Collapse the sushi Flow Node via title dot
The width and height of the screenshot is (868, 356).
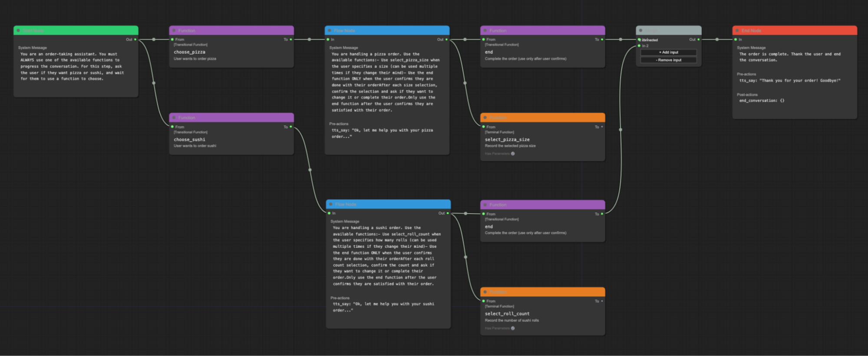330,204
